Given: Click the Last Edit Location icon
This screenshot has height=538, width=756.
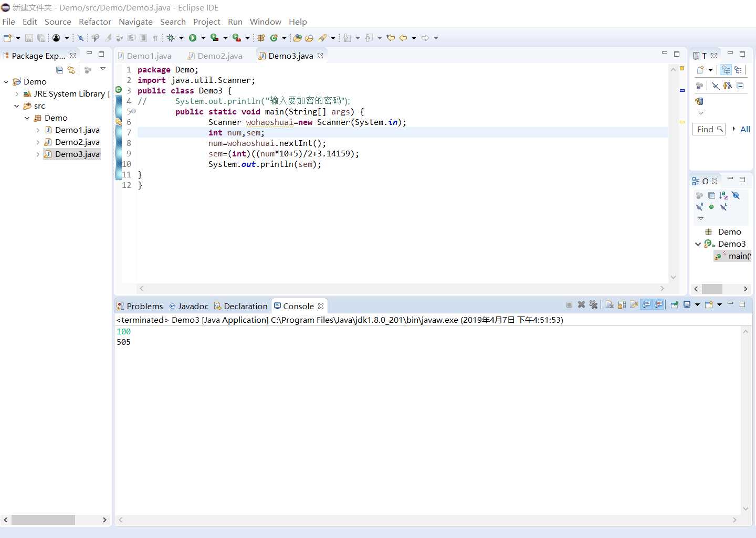Looking at the screenshot, I should coord(391,38).
